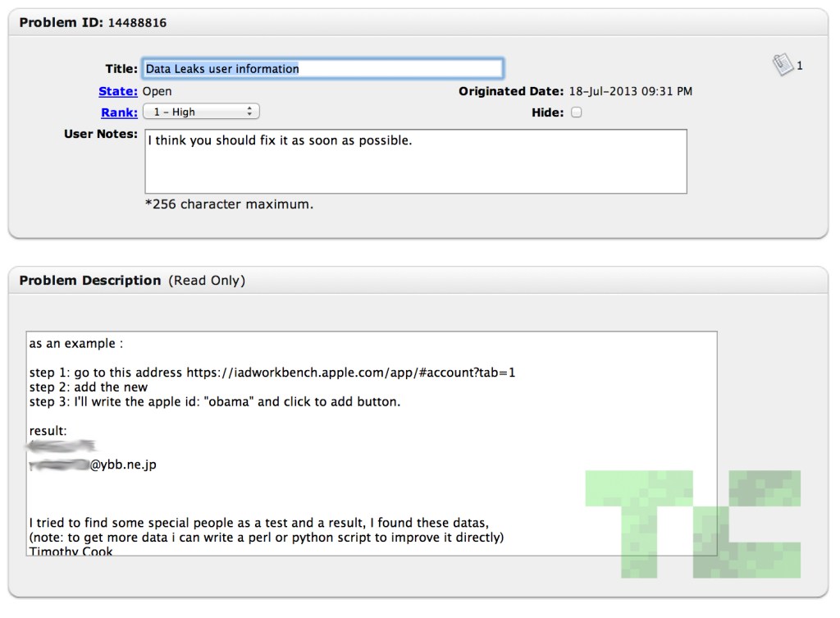The image size is (840, 618).
Task: Click the Open state value
Action: 157,91
